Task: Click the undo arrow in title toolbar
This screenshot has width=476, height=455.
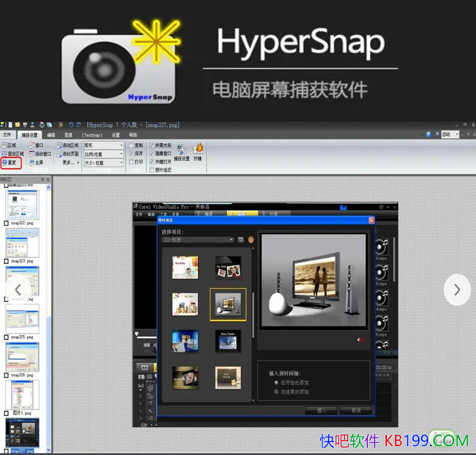Action: [x=71, y=124]
